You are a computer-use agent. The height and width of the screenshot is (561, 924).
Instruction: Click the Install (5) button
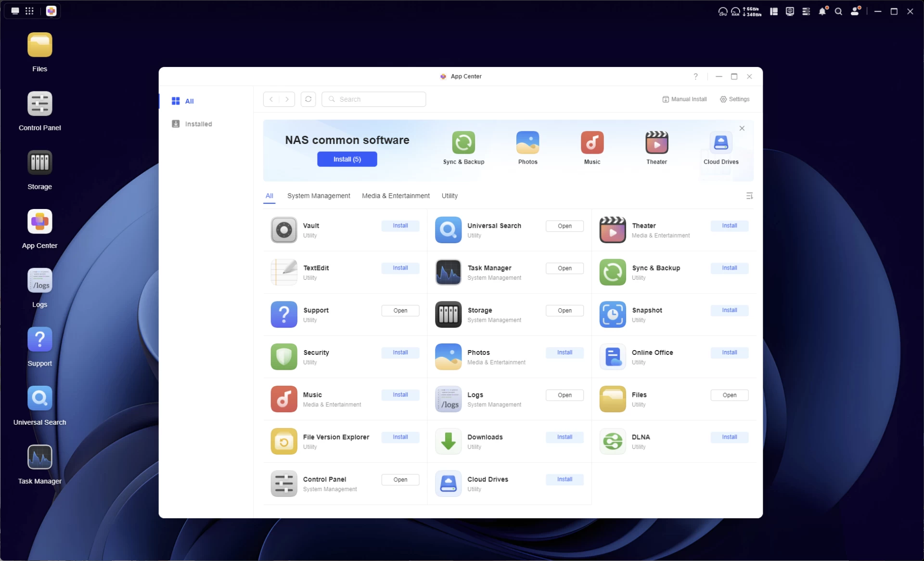[347, 159]
